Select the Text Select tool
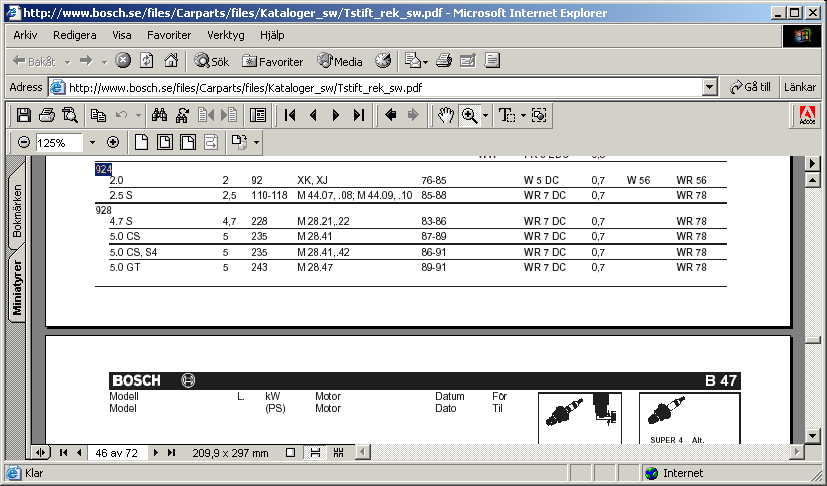Viewport: 827px width, 486px height. pos(506,115)
